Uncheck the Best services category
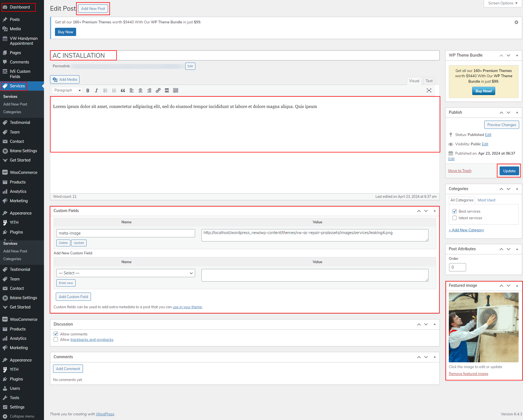Viewport: 523px width, 420px height. [x=455, y=211]
